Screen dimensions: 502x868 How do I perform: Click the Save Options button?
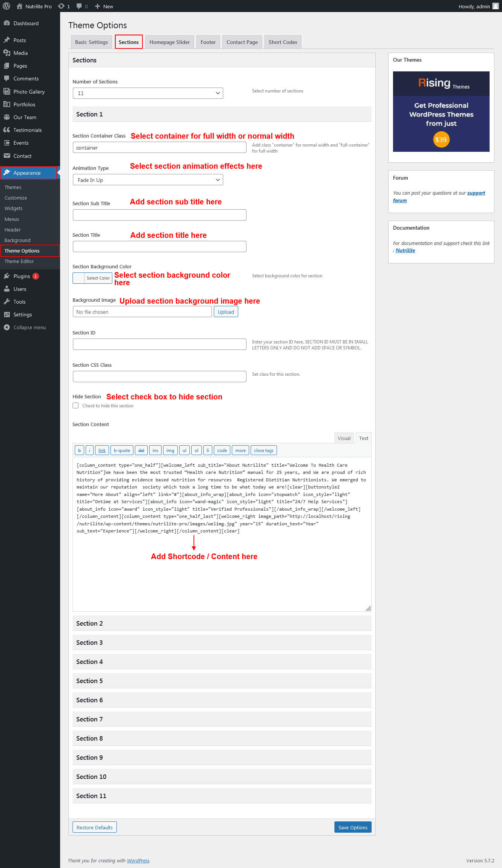point(352,827)
